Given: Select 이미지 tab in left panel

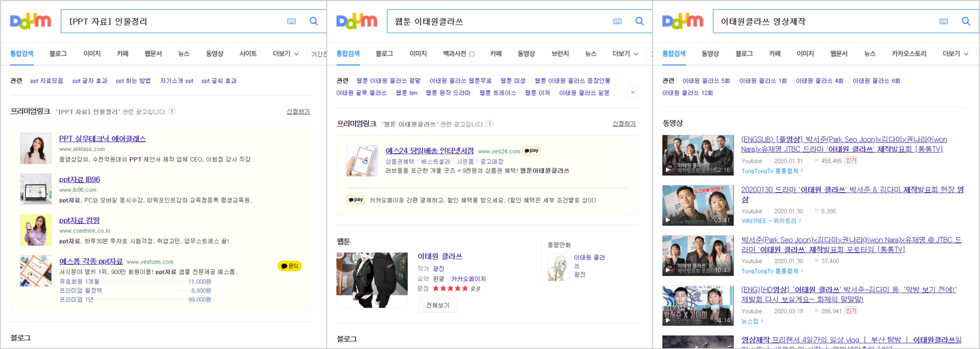Looking at the screenshot, I should [x=92, y=53].
